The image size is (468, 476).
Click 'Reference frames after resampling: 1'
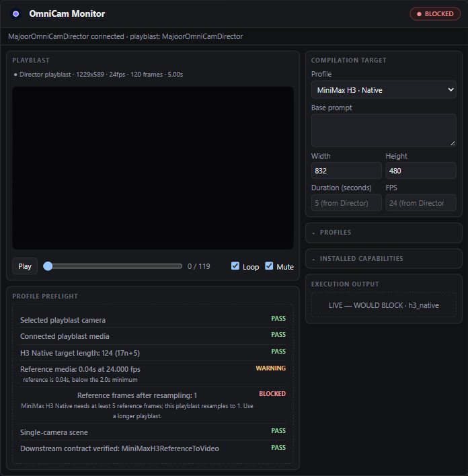(x=137, y=395)
